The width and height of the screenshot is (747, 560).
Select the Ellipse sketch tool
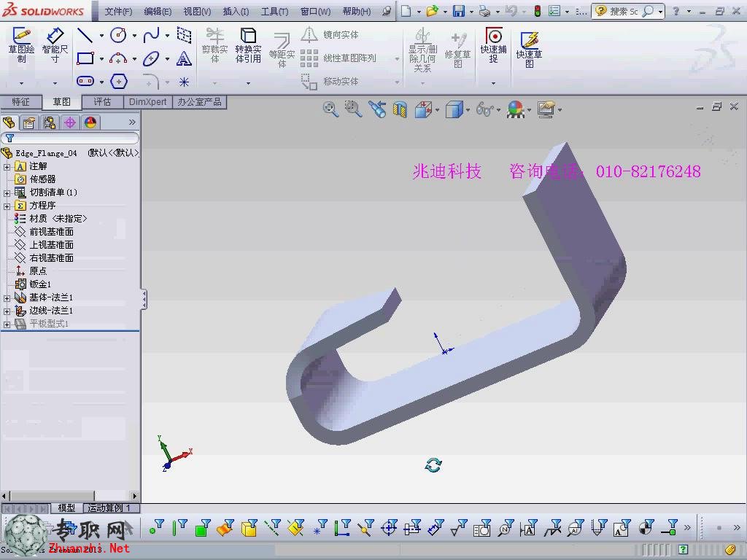[151, 58]
